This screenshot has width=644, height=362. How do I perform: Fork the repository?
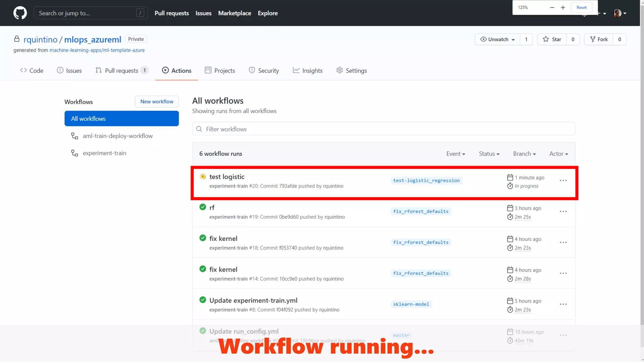pos(599,39)
